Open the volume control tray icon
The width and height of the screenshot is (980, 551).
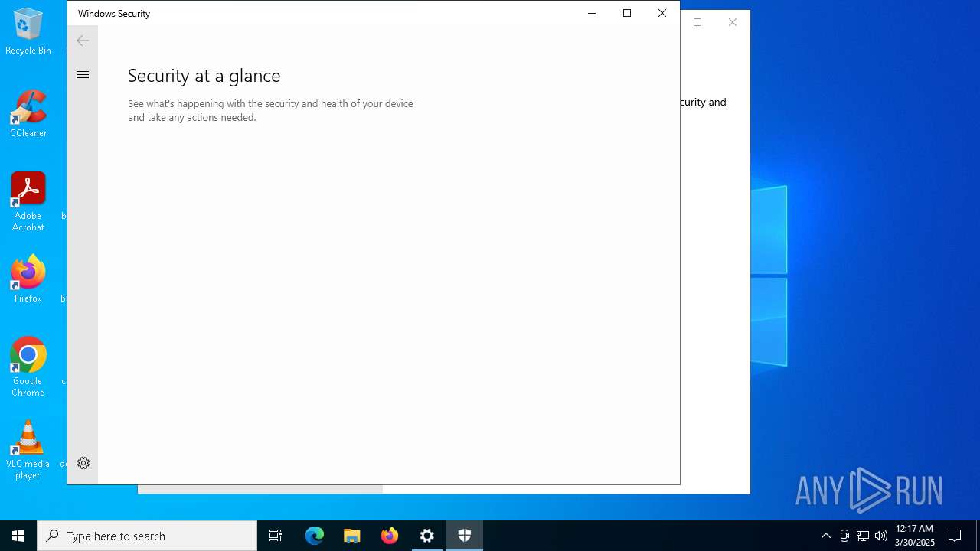881,536
